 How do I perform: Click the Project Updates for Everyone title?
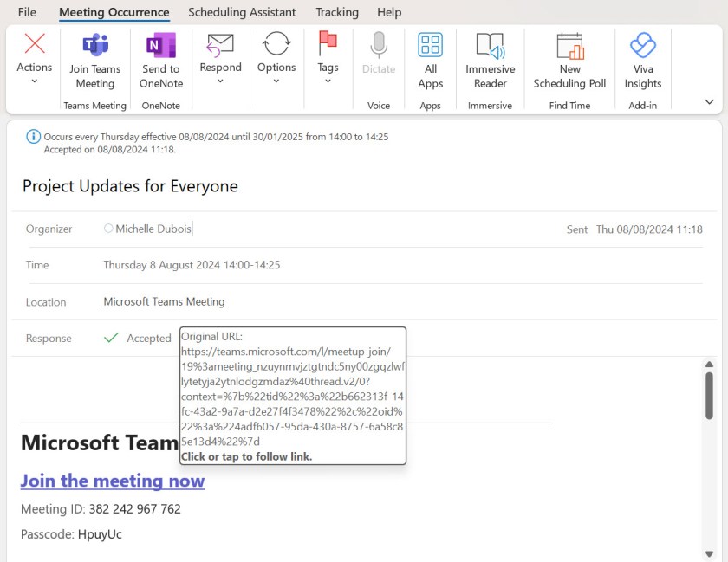click(131, 186)
